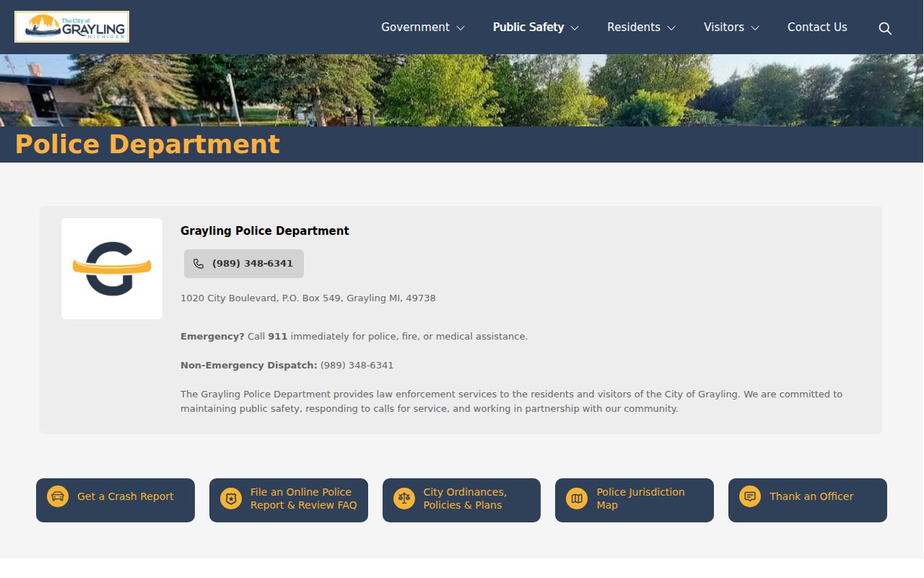924x578 pixels.
Task: Click the Thank an Officer message icon
Action: 750,496
